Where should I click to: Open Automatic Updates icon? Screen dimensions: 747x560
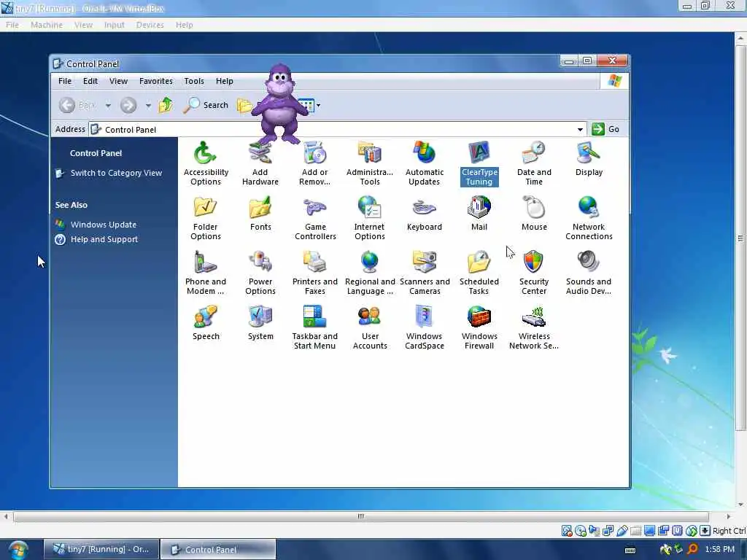(424, 163)
